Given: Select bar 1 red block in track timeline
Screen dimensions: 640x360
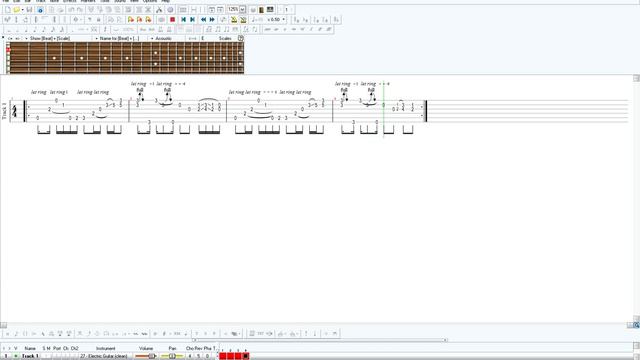Looking at the screenshot, I should [223, 356].
